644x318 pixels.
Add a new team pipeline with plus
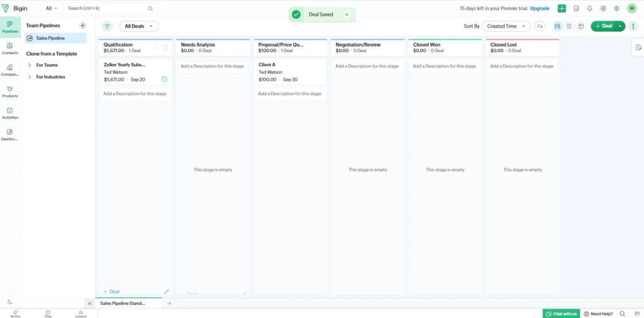click(x=82, y=26)
